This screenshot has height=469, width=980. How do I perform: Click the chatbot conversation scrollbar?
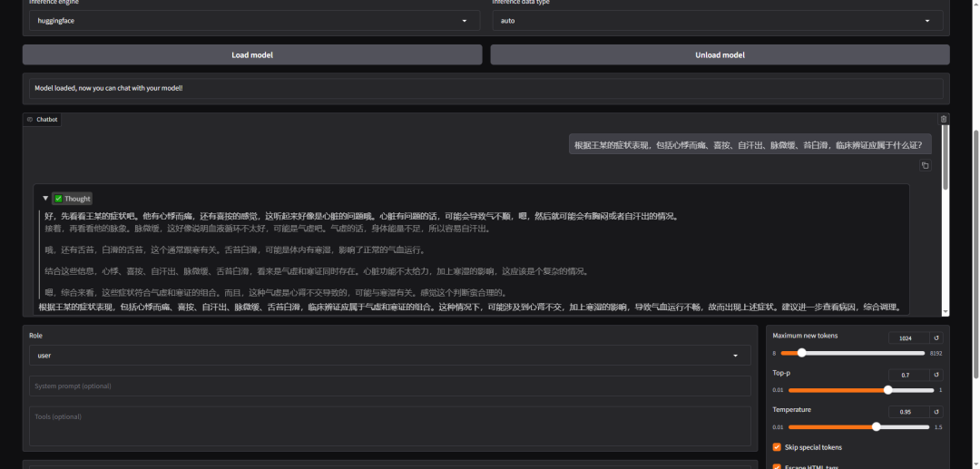[946, 157]
